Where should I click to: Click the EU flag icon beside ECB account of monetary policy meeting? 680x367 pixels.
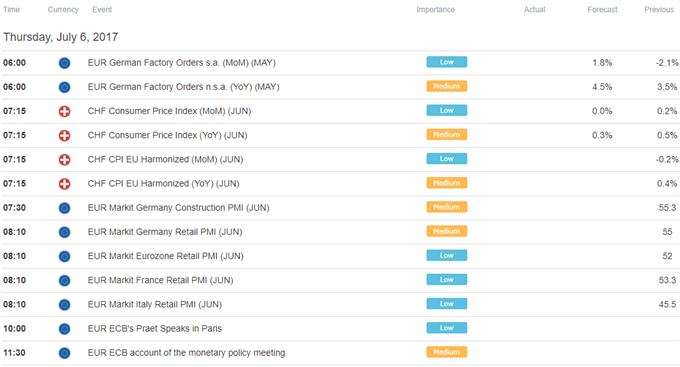point(64,353)
